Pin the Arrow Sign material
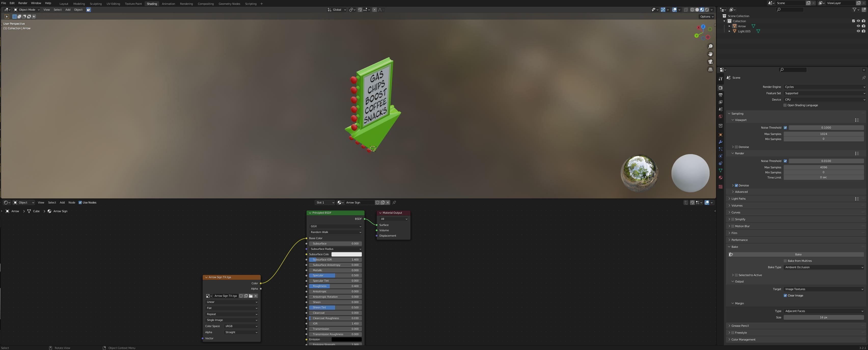Viewport: 868px width, 350px height. coord(394,203)
